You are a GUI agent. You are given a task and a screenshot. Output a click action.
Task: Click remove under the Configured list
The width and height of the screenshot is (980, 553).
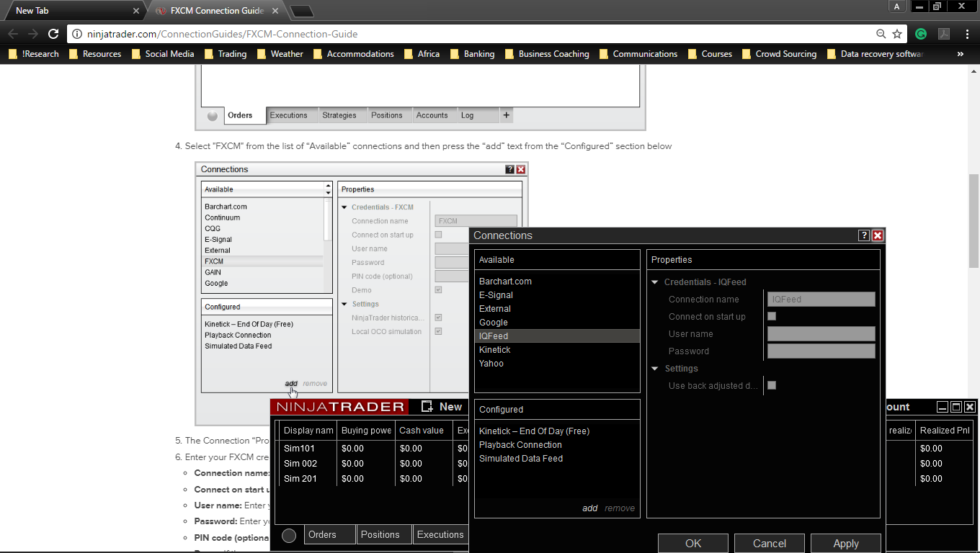[620, 508]
